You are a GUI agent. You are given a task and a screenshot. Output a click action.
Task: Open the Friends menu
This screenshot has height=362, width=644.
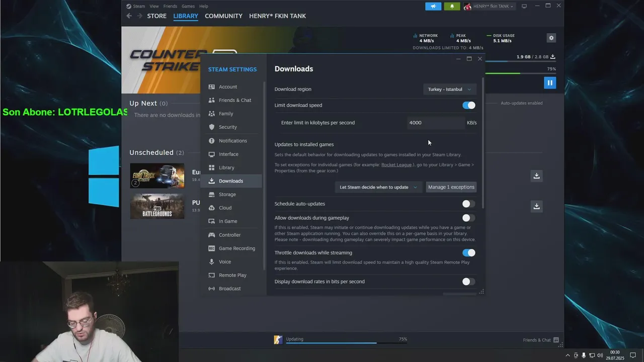click(x=170, y=6)
